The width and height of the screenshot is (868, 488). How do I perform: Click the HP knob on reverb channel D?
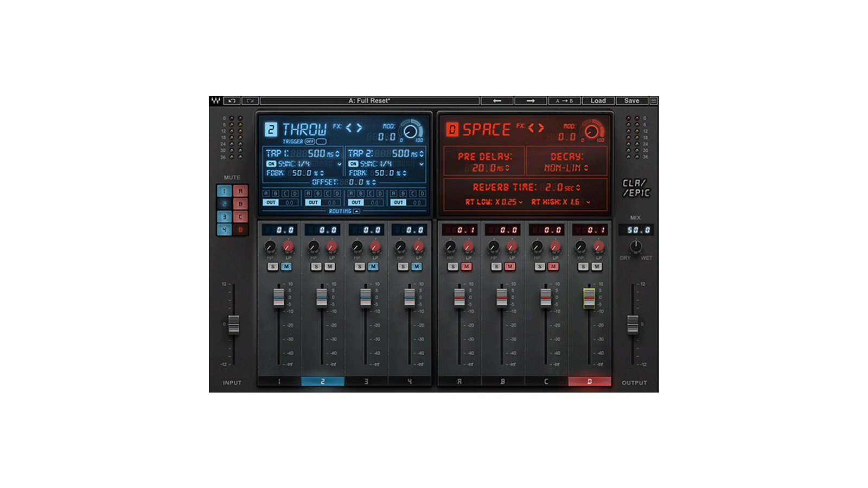[580, 247]
